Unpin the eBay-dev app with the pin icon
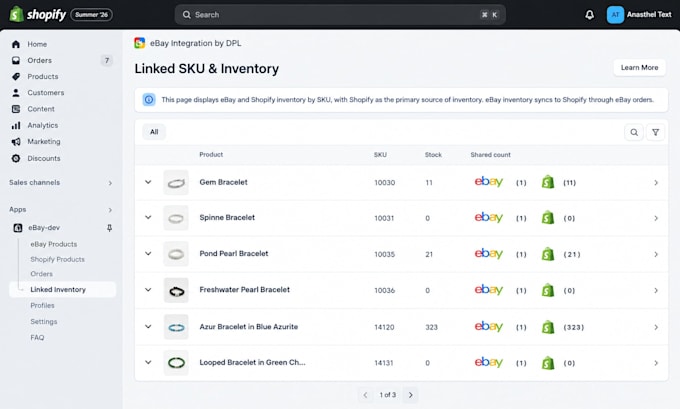This screenshot has width=680, height=409. [109, 228]
